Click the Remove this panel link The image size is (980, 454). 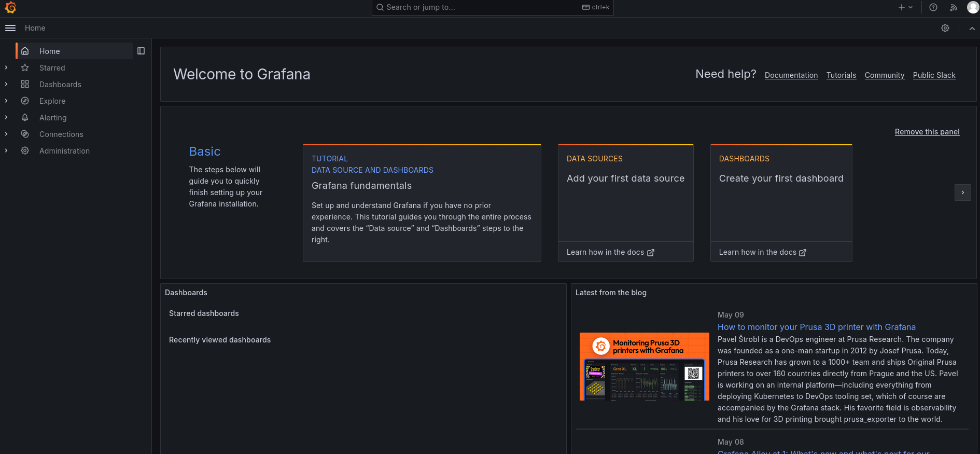pos(927,132)
